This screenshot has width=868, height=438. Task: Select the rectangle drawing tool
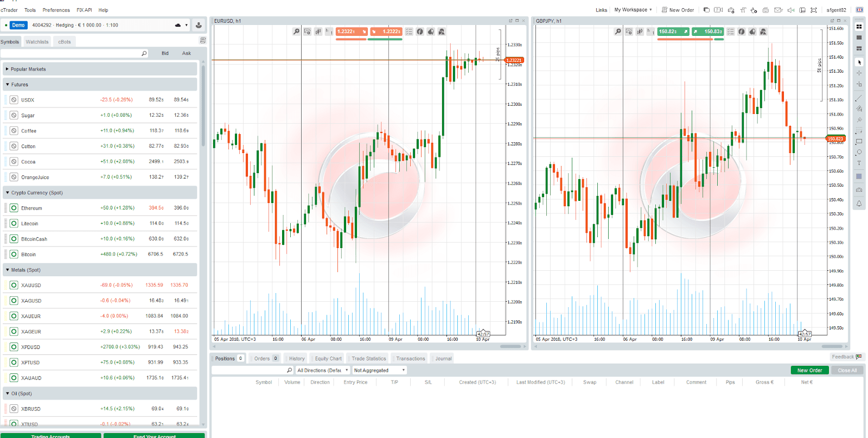tap(859, 142)
